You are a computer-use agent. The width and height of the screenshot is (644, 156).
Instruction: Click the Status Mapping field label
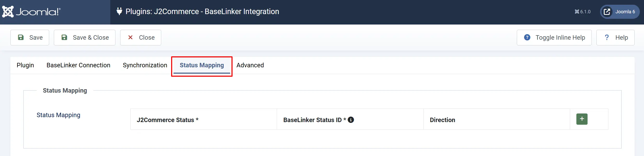tap(58, 115)
